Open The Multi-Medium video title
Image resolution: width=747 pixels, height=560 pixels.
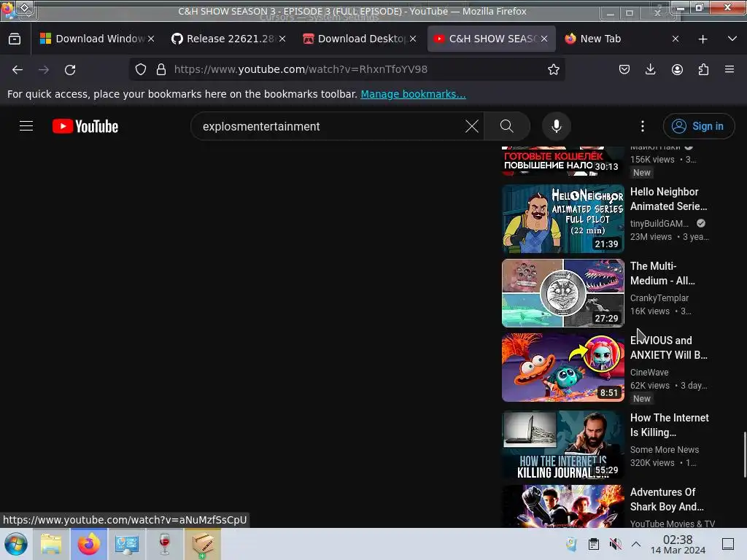(662, 273)
